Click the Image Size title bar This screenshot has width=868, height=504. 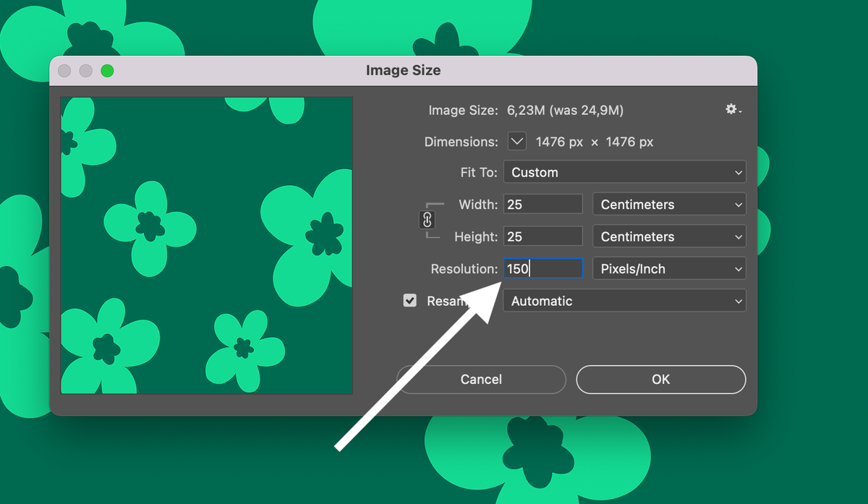(403, 71)
